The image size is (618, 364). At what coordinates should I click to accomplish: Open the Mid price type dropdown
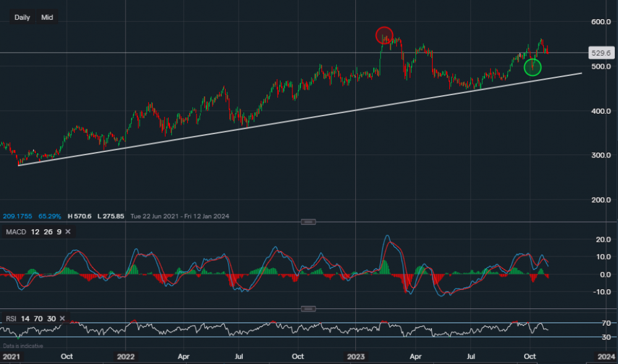(x=47, y=17)
